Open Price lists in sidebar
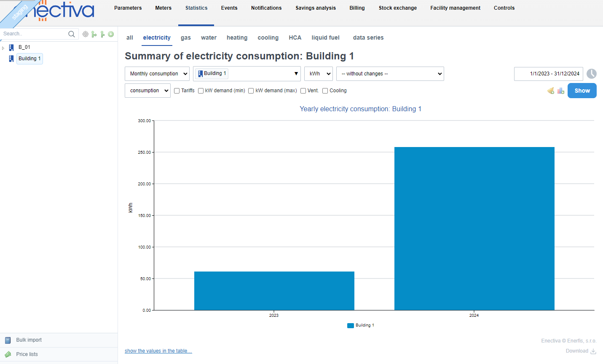 [27, 354]
